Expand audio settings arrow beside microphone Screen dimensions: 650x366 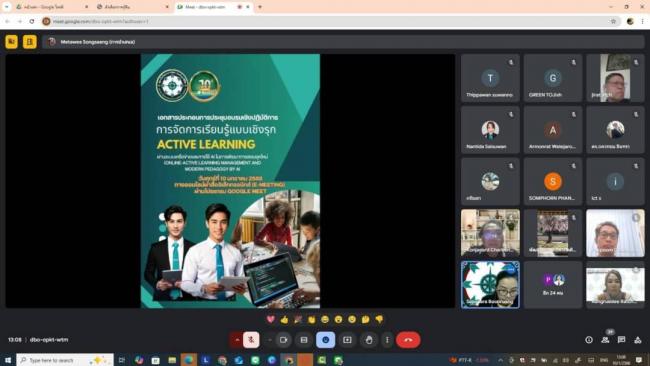[x=237, y=340]
